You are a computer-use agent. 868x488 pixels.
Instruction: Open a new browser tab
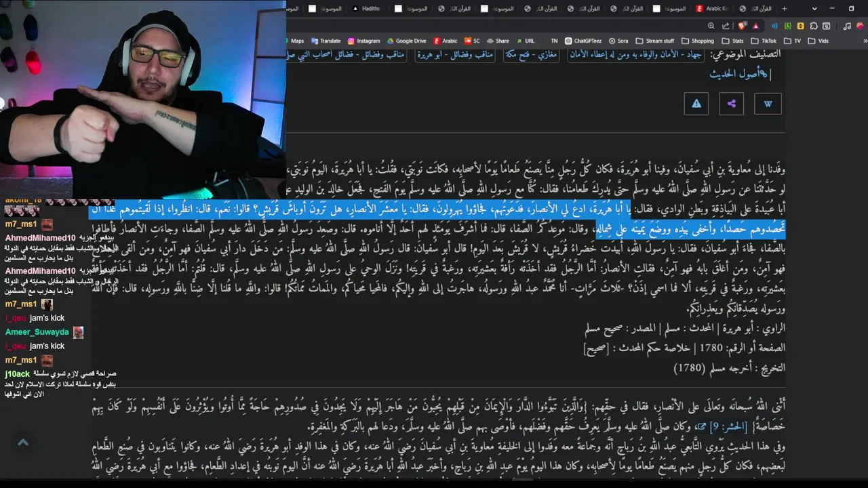point(785,9)
